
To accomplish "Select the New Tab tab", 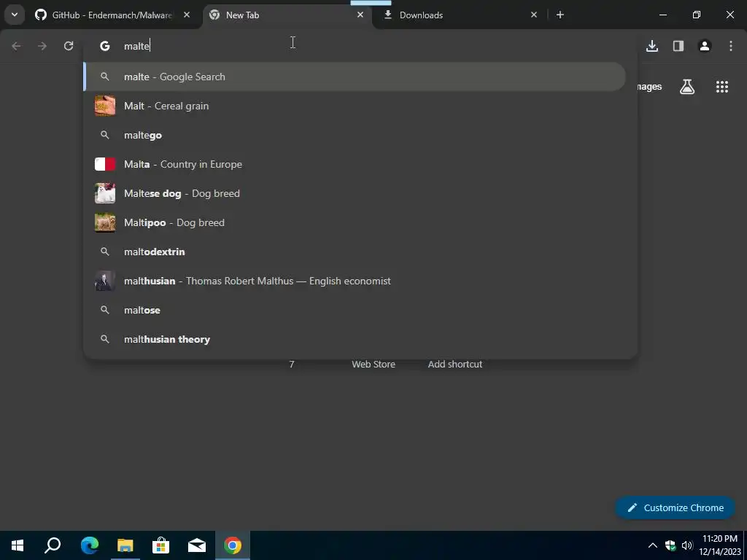I will (287, 15).
